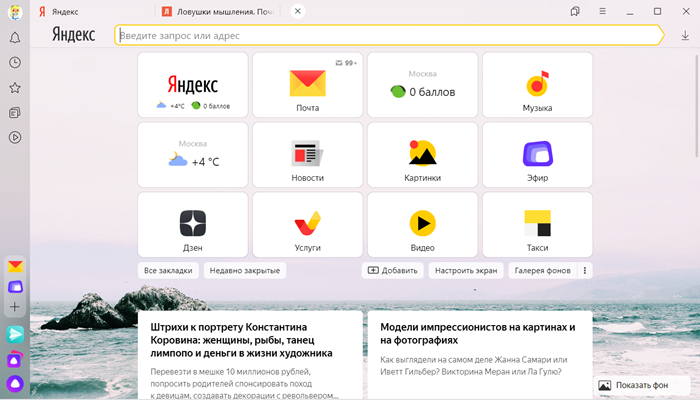
Task: Switch to Ловушки мышления tab
Action: [217, 12]
